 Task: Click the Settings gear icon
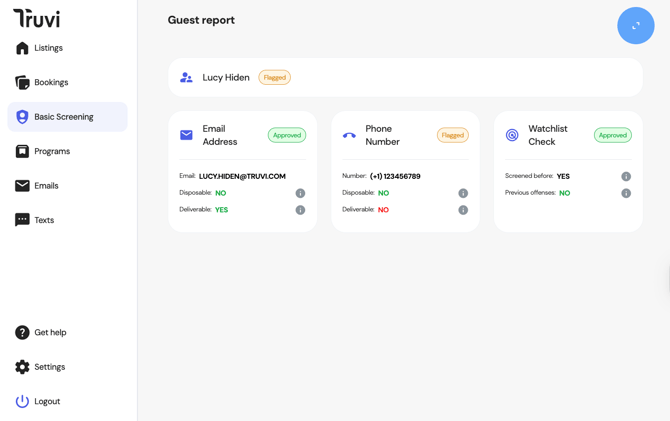[22, 367]
